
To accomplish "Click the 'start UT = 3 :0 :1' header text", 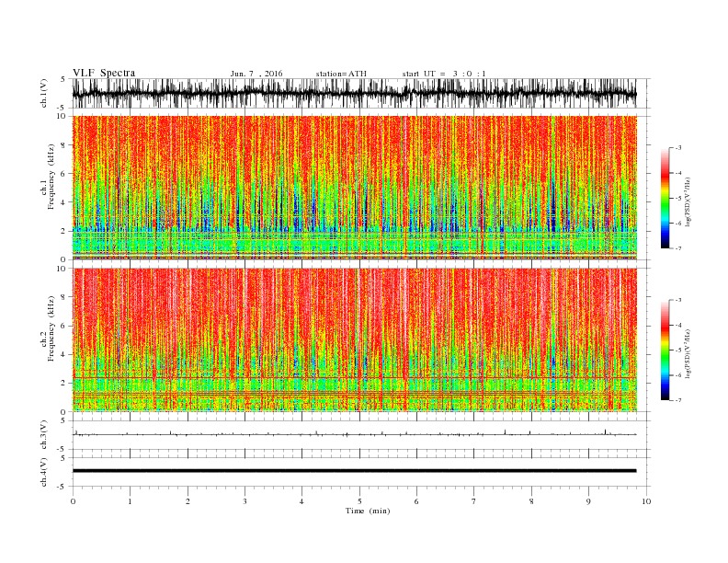I will pos(444,74).
